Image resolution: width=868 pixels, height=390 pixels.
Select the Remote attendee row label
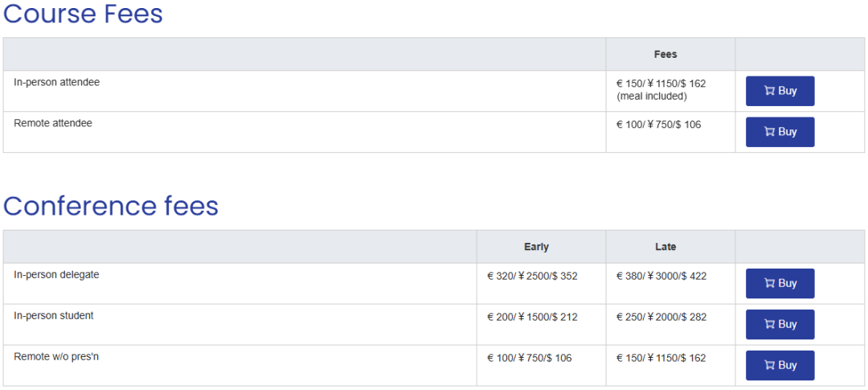(x=53, y=123)
